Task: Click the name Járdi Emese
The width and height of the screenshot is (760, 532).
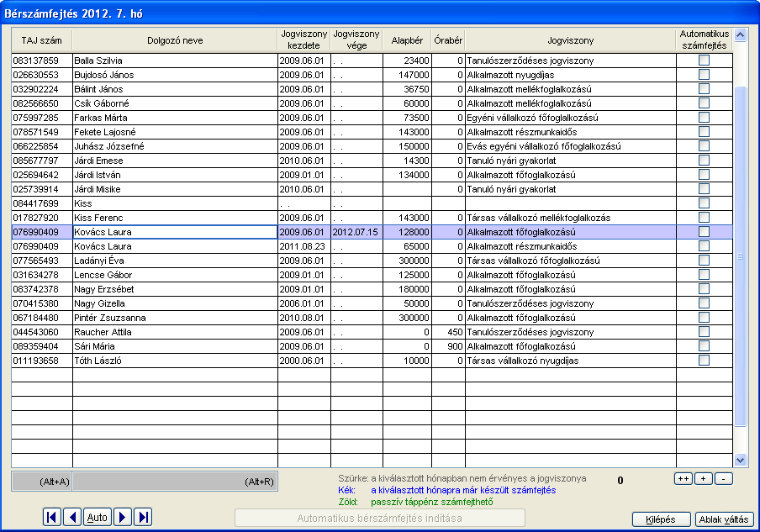Action: (x=175, y=161)
